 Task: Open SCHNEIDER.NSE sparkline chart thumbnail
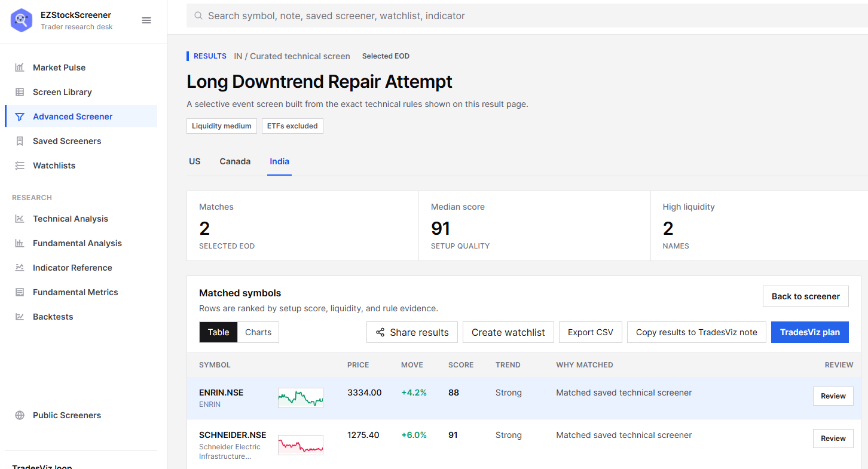[301, 445]
